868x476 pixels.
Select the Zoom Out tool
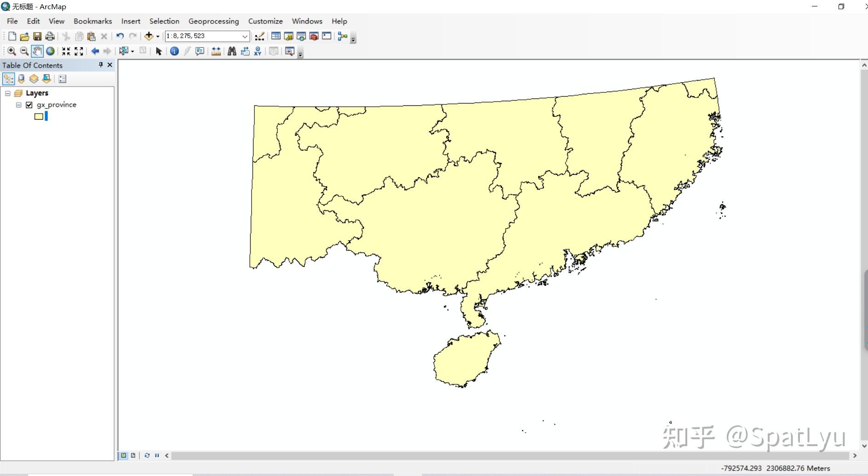[24, 52]
